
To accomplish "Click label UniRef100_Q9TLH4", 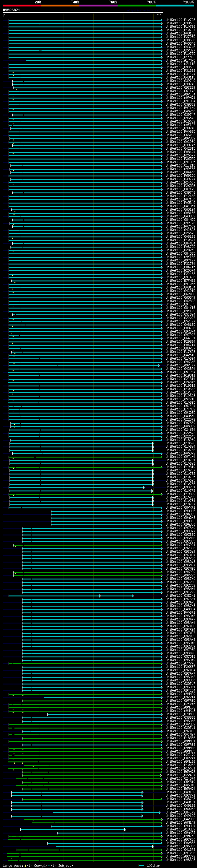I will click(180, 457).
